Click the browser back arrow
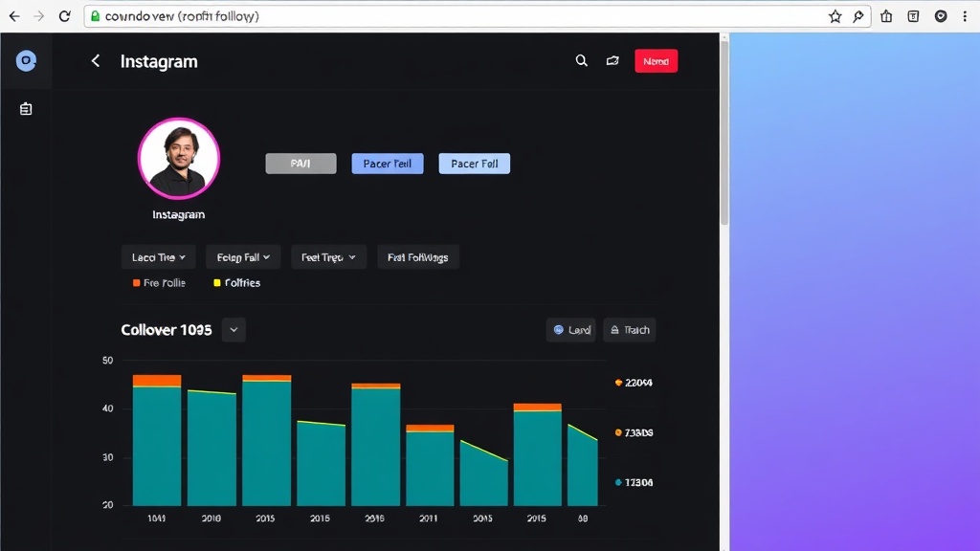980x551 pixels. [14, 16]
